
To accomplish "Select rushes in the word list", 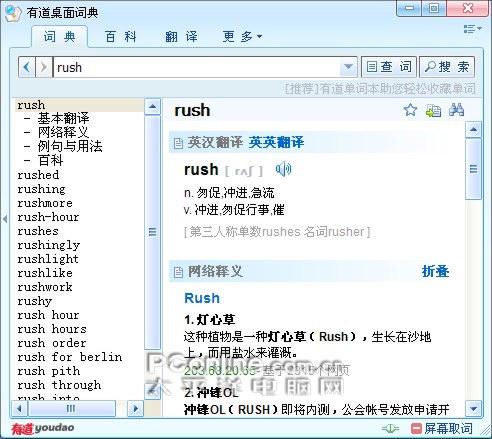I will click(x=38, y=231).
